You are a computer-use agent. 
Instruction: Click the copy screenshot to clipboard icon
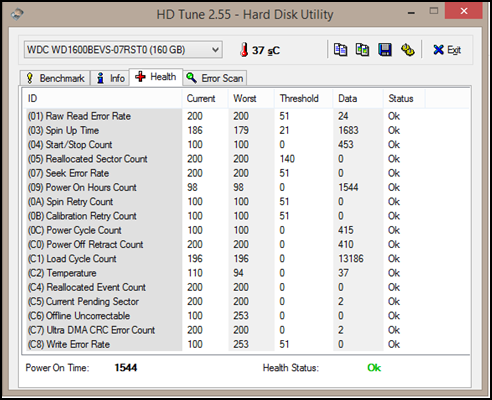click(x=362, y=50)
